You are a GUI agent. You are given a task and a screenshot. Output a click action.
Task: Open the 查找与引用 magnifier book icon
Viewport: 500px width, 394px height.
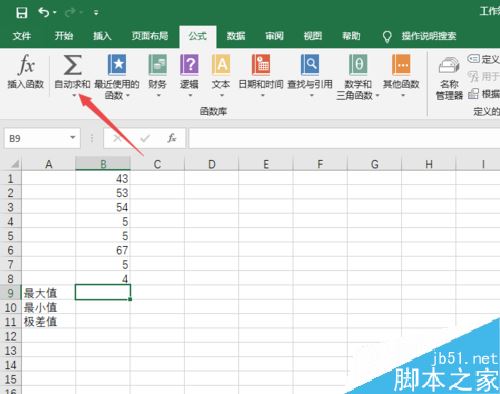point(310,65)
